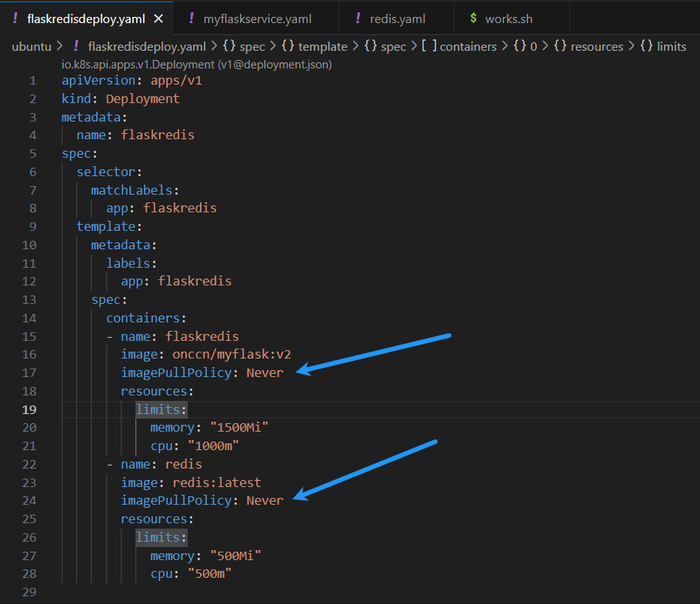The image size is (700, 604).
Task: Click the shell script icon on works.sh tab
Action: click(x=472, y=18)
